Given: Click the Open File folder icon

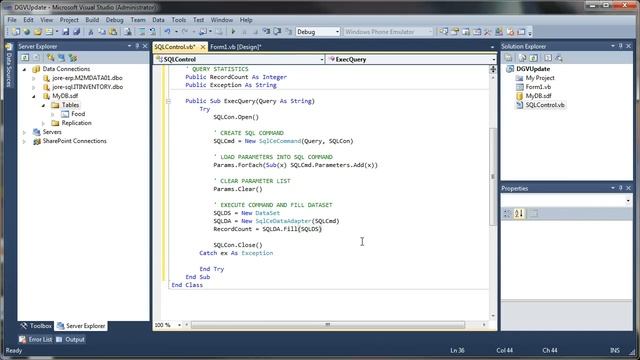Looking at the screenshot, I should 38,31.
